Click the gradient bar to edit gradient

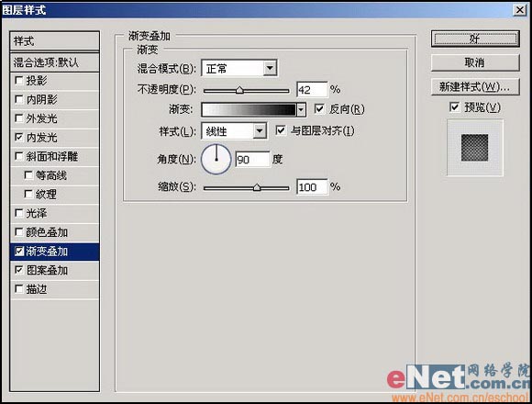pyautogui.click(x=249, y=109)
